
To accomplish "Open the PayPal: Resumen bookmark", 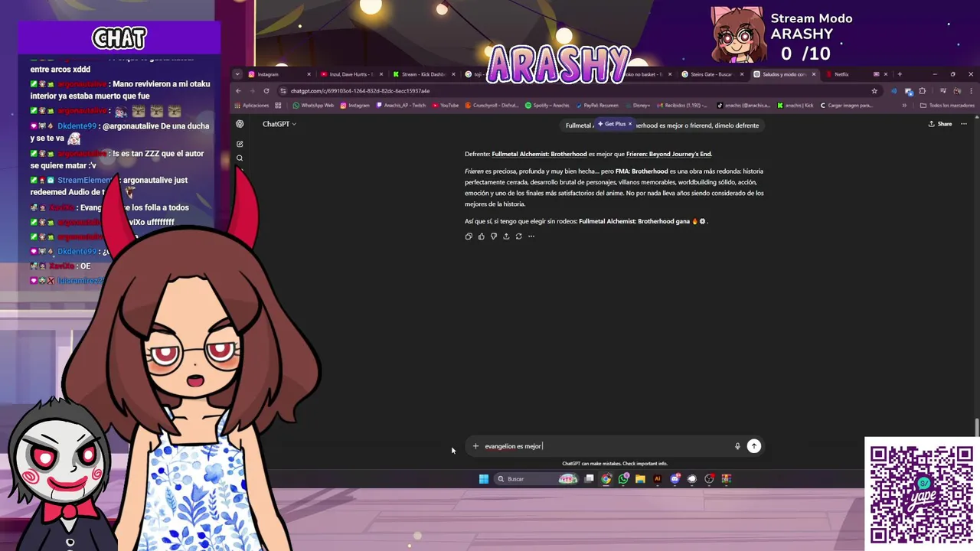I will [x=597, y=105].
